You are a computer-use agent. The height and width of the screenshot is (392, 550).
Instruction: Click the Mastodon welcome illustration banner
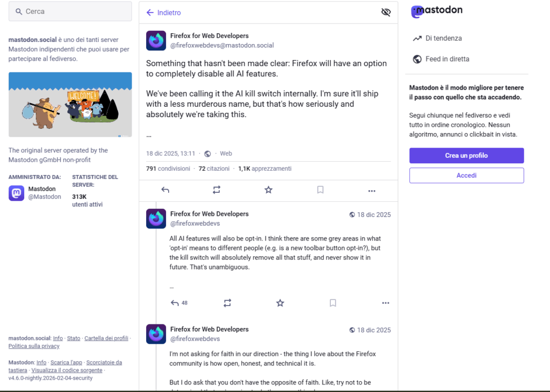tap(70, 104)
